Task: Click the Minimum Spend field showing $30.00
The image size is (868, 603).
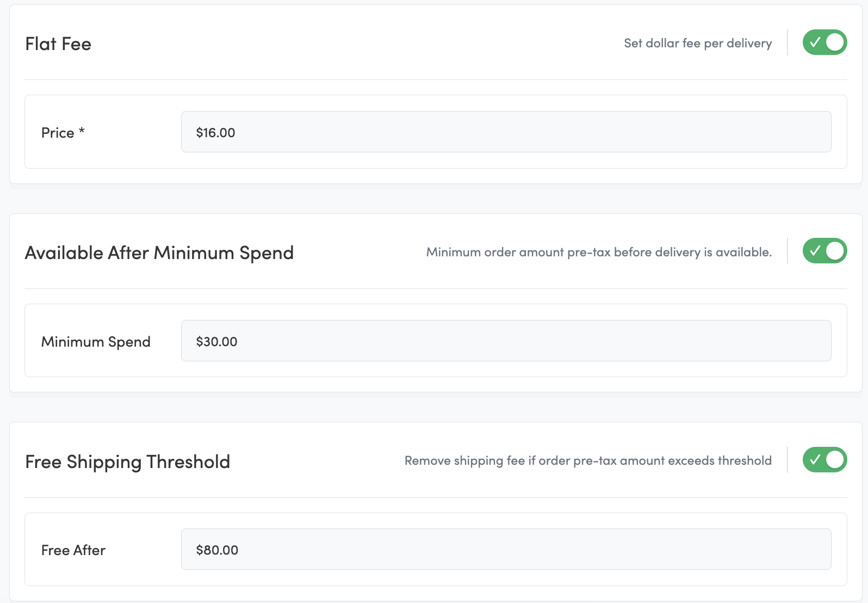Action: point(506,341)
